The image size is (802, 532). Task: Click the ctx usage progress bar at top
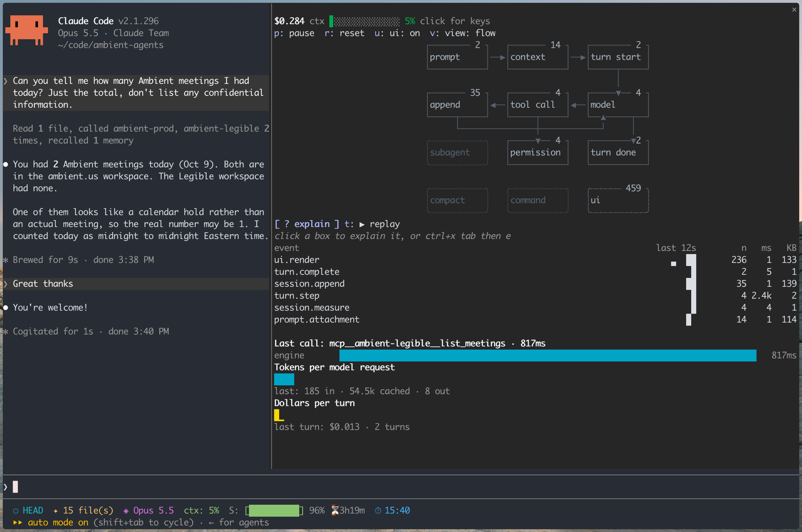click(365, 21)
